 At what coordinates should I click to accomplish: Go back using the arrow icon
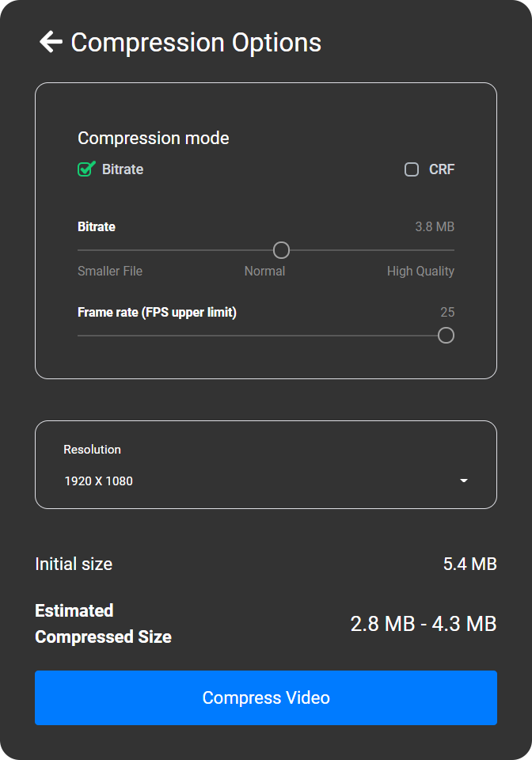pos(51,42)
